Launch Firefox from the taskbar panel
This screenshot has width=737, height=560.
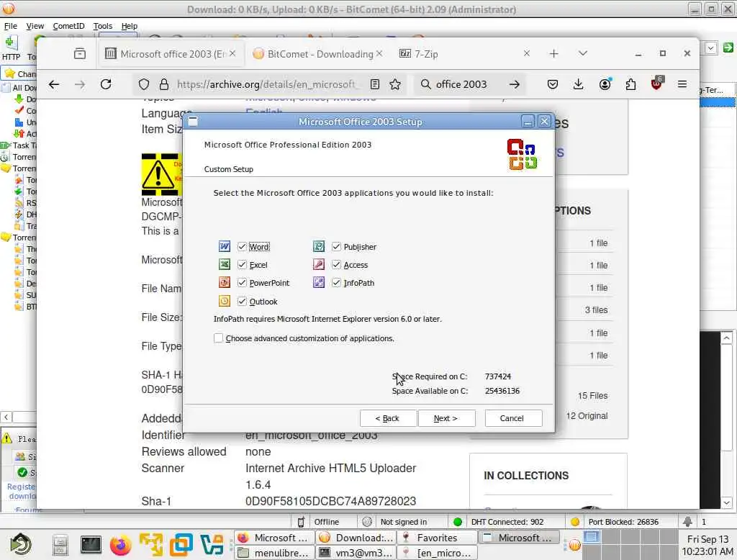click(x=121, y=546)
